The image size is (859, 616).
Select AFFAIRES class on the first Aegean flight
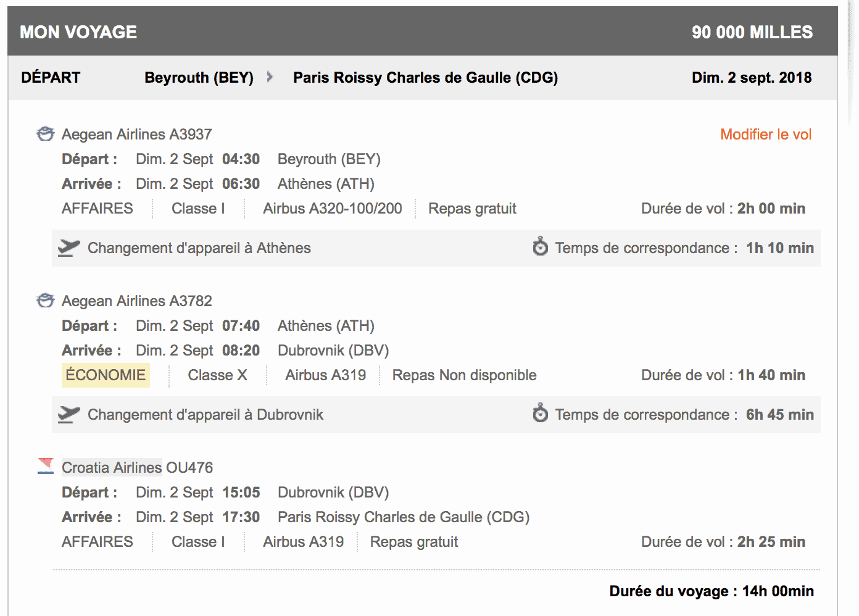tap(97, 208)
